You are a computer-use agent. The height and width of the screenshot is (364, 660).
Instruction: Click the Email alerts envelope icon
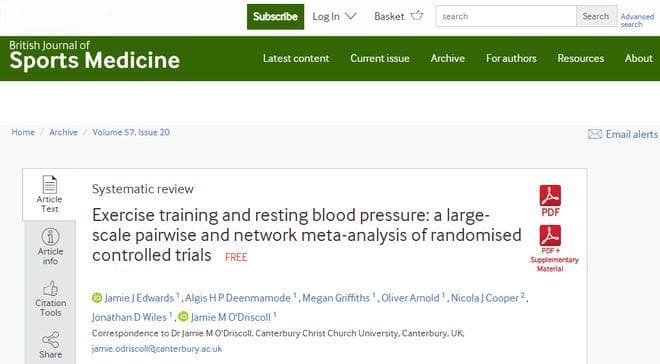595,134
